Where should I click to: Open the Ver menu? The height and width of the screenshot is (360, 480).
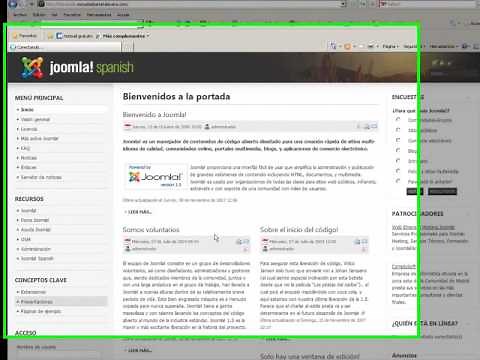click(55, 15)
